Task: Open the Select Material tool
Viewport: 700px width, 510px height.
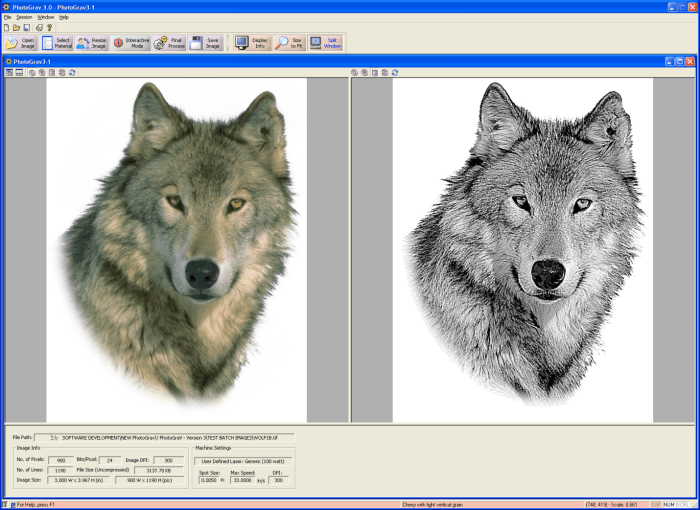Action: (x=56, y=43)
